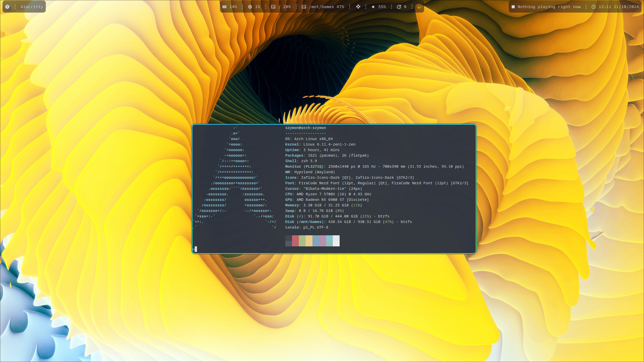
Task: Click the Swap: 0 B / 16.76 GiB line
Action: 314,211
